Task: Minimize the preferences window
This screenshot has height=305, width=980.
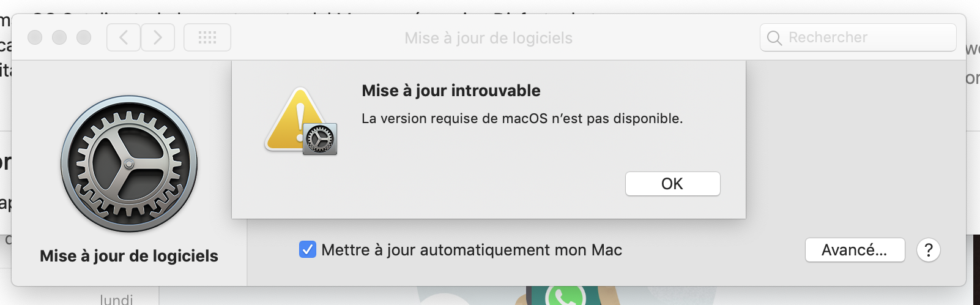Action: (59, 38)
